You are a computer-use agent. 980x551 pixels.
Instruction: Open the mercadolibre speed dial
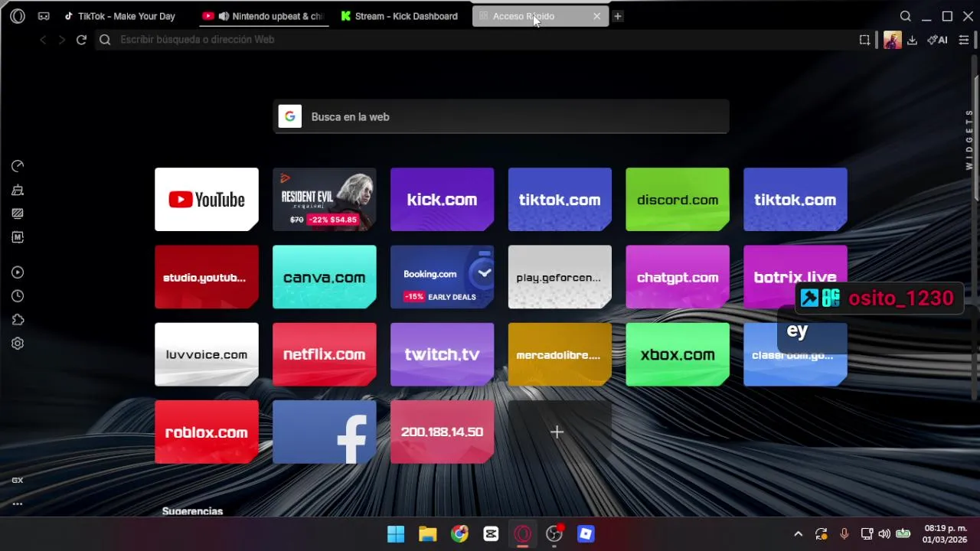click(560, 354)
